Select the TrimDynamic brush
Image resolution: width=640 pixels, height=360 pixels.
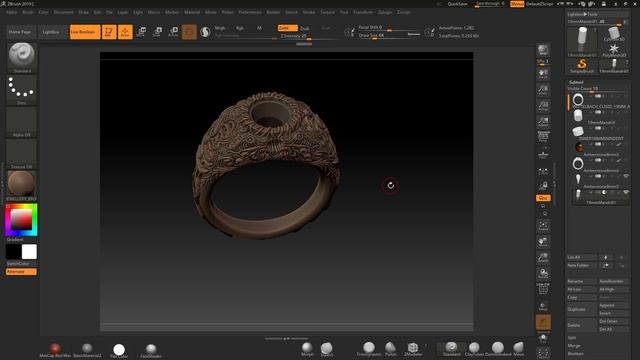click(x=369, y=349)
